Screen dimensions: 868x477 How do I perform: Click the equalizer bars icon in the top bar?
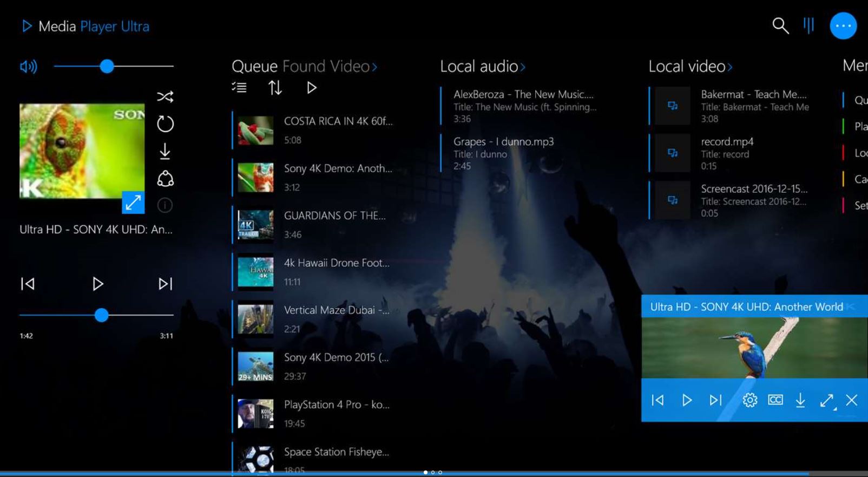pyautogui.click(x=809, y=25)
